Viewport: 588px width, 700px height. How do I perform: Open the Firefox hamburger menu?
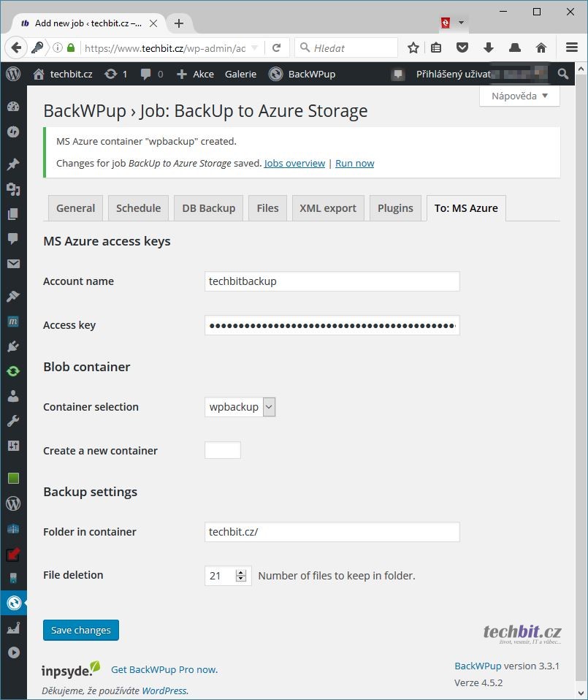(x=572, y=48)
